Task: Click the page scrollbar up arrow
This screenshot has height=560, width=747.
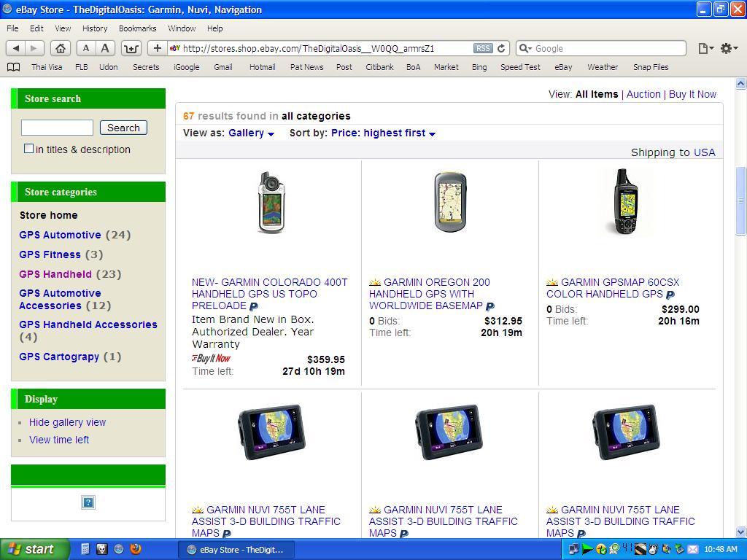Action: [741, 84]
